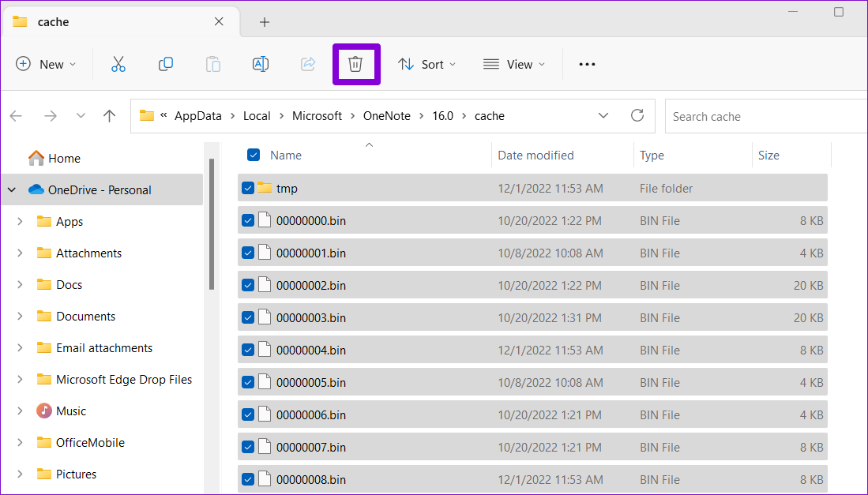Collapse the OneDrive - Personal tree item

point(11,189)
